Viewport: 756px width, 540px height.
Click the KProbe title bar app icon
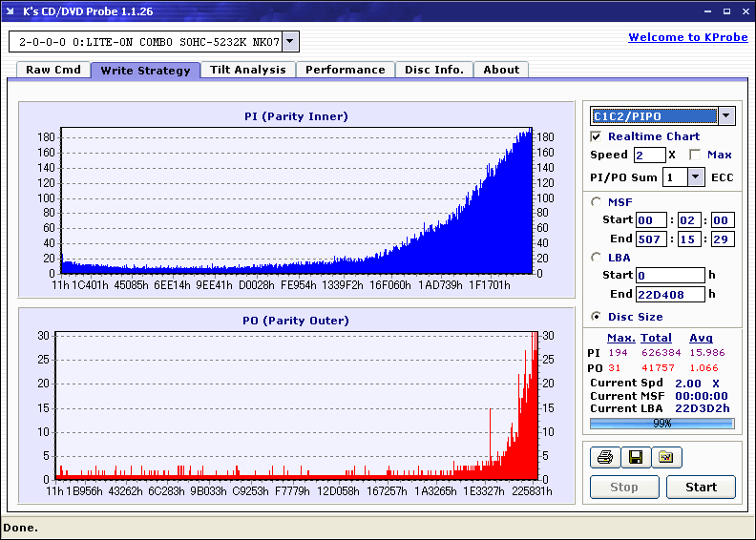[x=10, y=11]
